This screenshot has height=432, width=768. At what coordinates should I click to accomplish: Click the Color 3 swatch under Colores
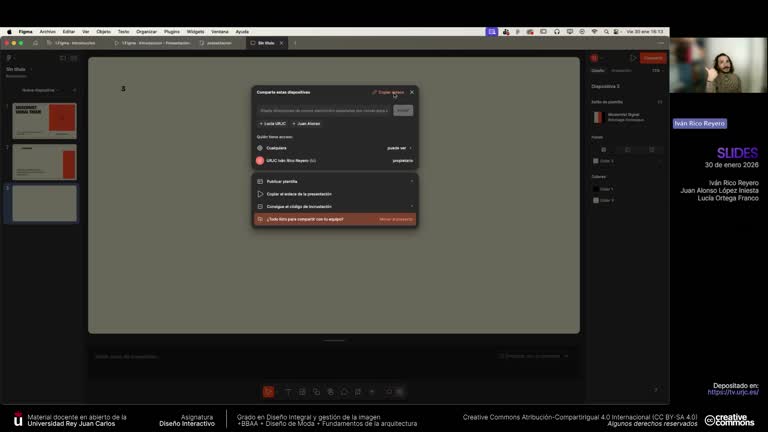tap(596, 200)
